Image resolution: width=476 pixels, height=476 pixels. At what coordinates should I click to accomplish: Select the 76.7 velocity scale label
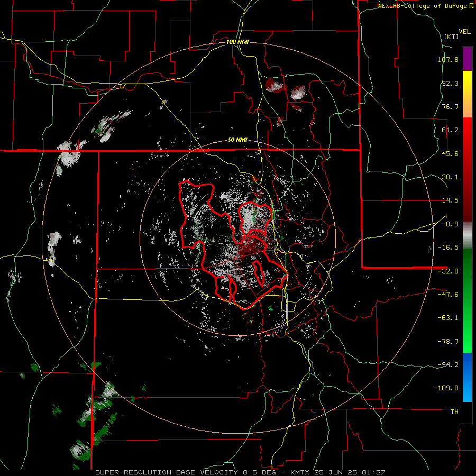(450, 106)
